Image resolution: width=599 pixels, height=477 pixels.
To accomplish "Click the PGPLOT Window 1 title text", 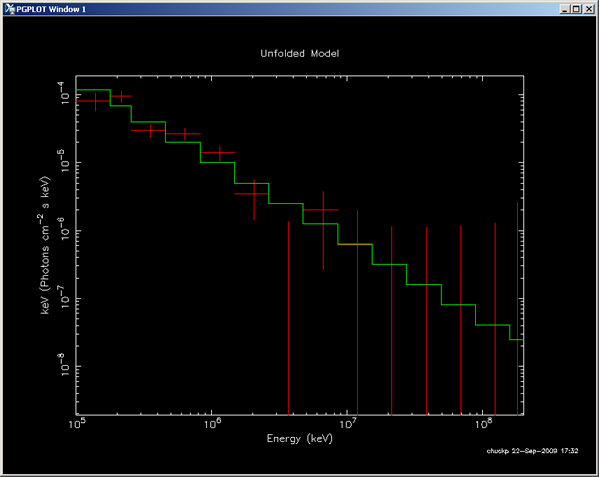I will tap(51, 9).
